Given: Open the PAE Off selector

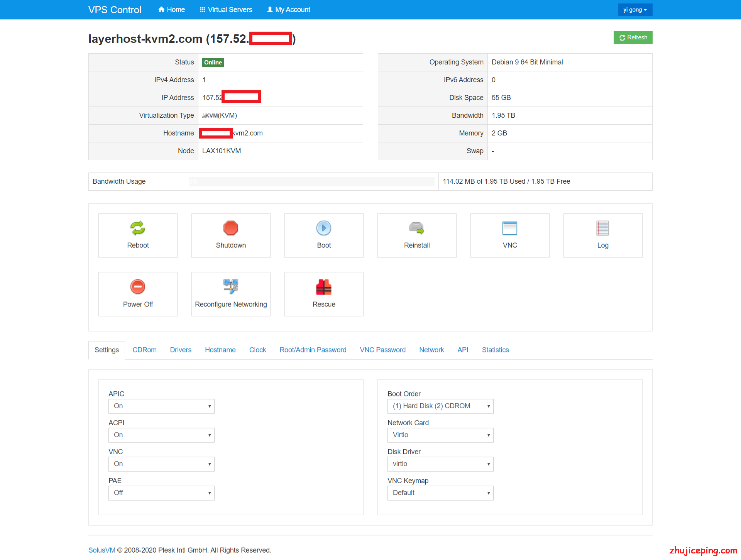Looking at the screenshot, I should click(161, 493).
